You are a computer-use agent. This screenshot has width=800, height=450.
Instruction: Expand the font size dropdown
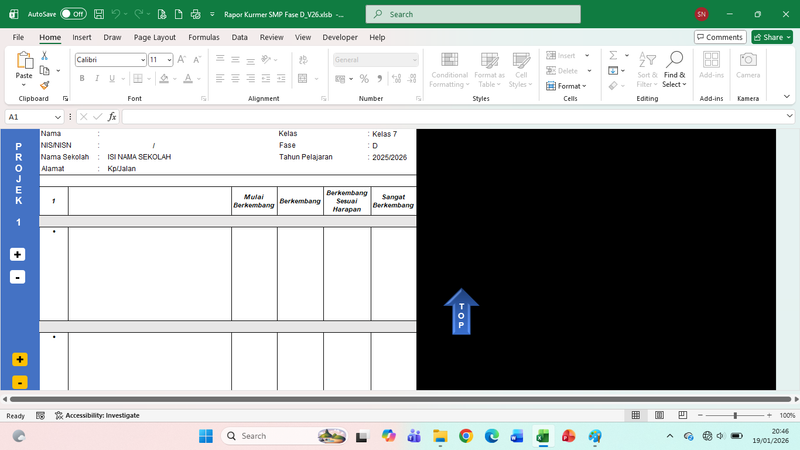coord(169,60)
